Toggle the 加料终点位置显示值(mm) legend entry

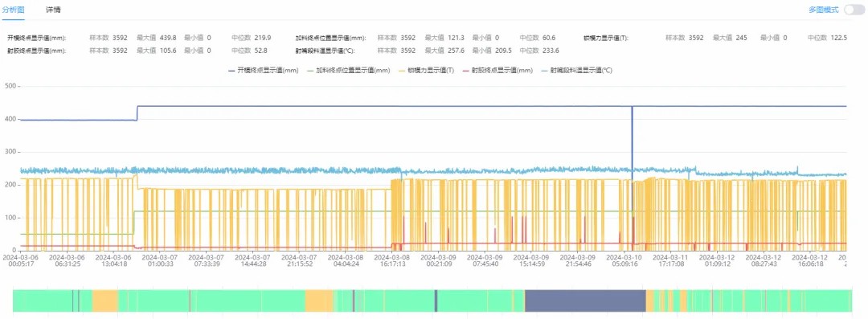click(349, 71)
